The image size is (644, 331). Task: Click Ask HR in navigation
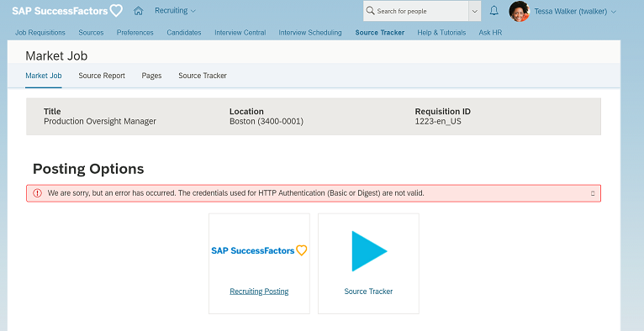coord(490,33)
